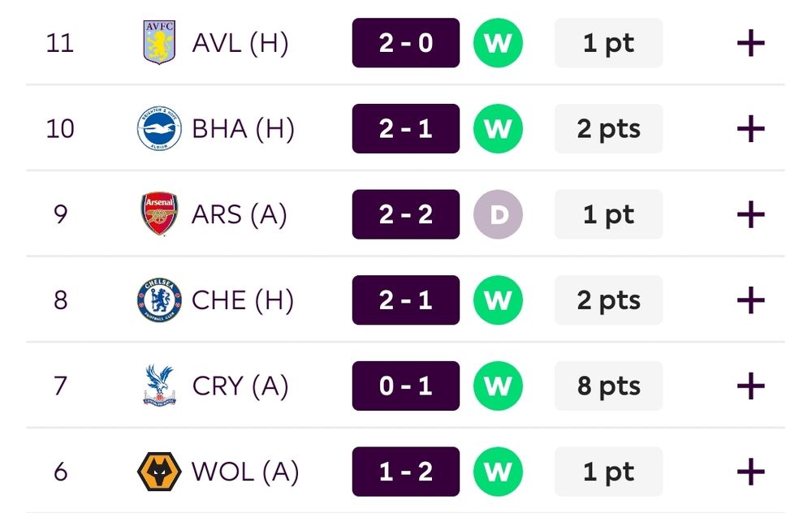Click the green W icon for AVL match

[x=499, y=43]
